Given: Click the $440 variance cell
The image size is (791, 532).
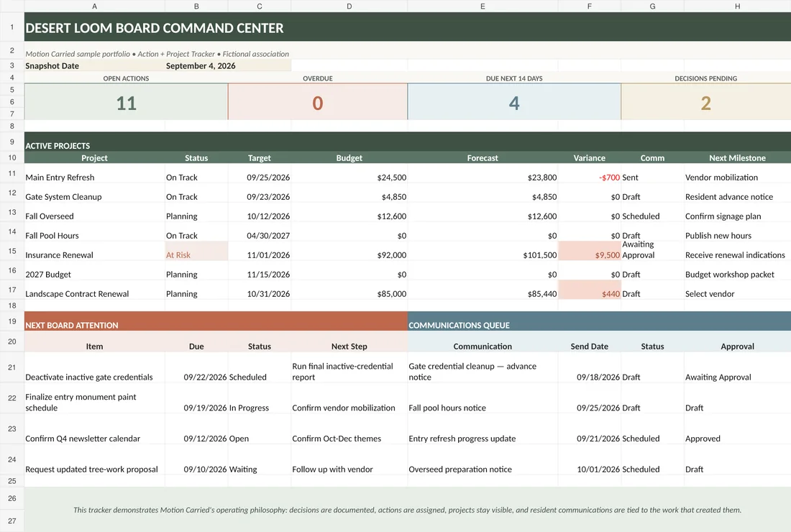Looking at the screenshot, I should (589, 290).
